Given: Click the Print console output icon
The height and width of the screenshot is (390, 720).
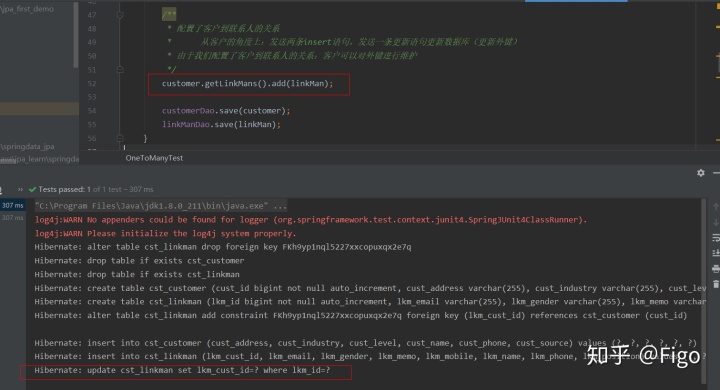Looking at the screenshot, I should [x=715, y=269].
